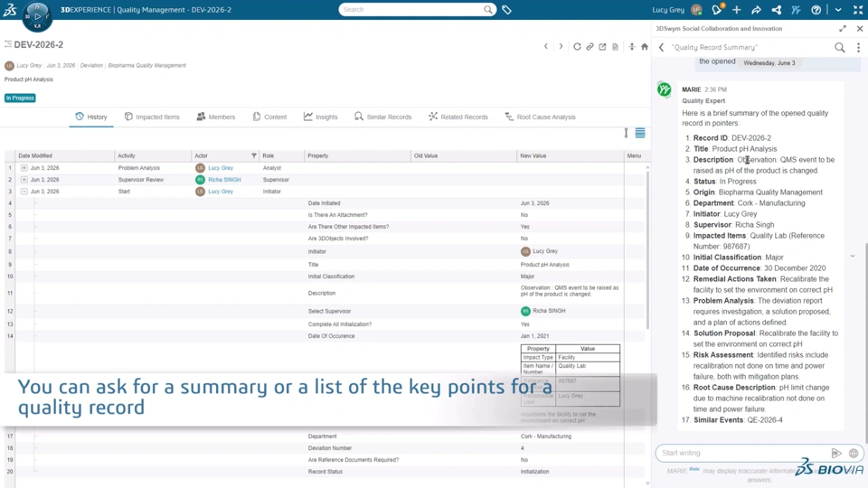This screenshot has width=868, height=488.
Task: Filter the Actor column
Action: coord(253,155)
